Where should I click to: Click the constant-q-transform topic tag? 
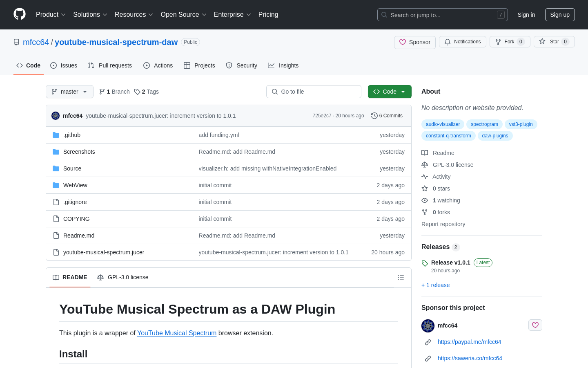(x=448, y=136)
